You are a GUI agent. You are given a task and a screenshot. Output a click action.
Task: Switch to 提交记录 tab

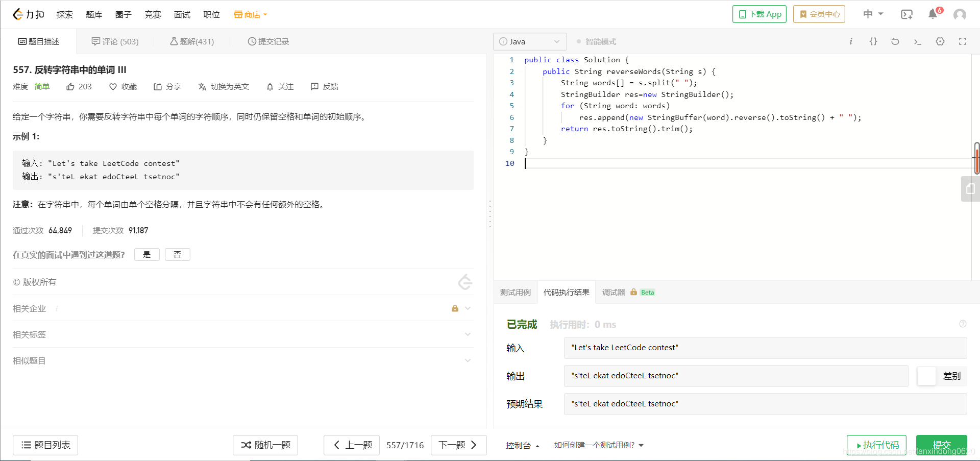268,41
